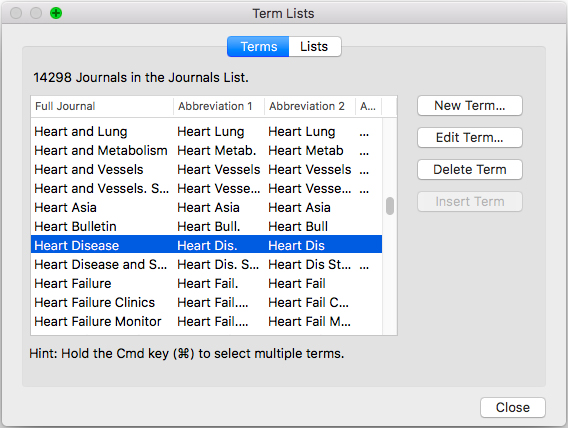
Task: Sort by the Abbreviation 1 column header
Action: 219,106
